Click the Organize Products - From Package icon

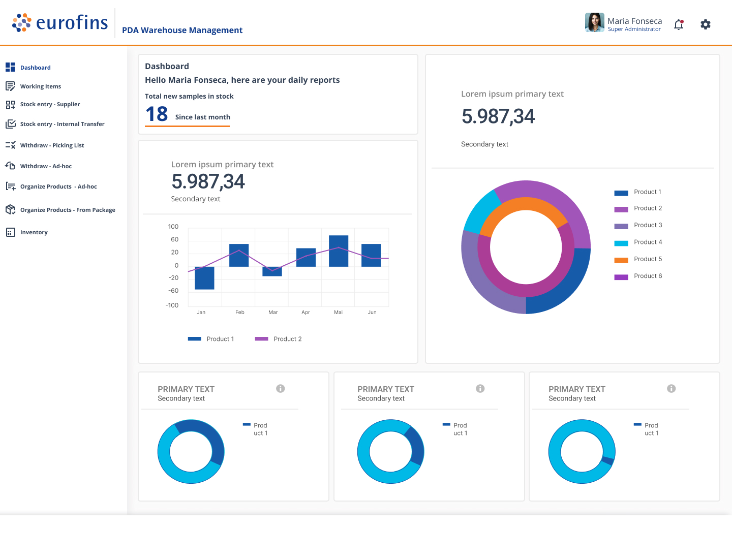[x=10, y=209]
